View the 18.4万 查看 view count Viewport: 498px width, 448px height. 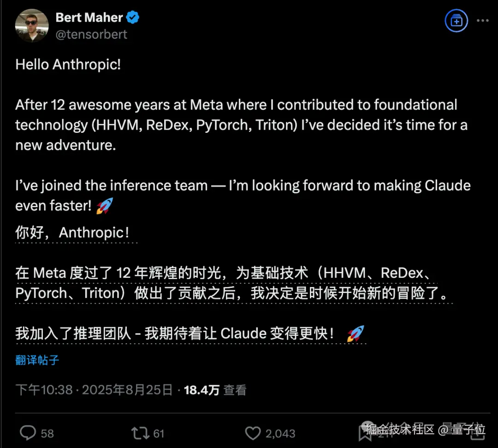tap(215, 390)
